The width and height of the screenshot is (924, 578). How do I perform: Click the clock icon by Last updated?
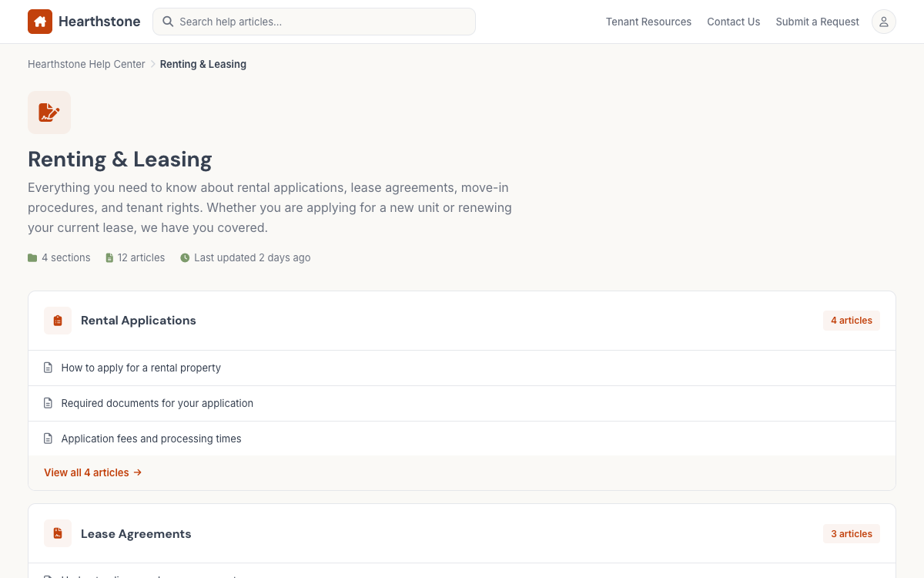185,258
